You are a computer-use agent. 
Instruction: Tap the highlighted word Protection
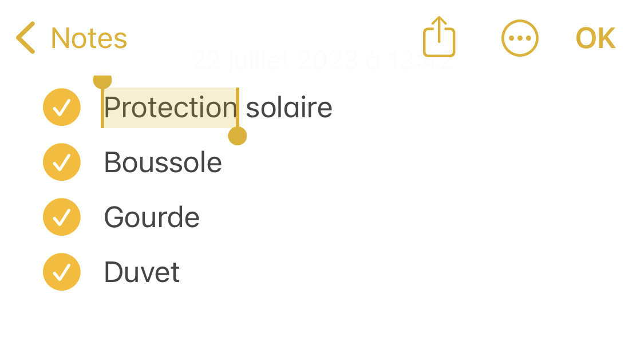pyautogui.click(x=170, y=108)
